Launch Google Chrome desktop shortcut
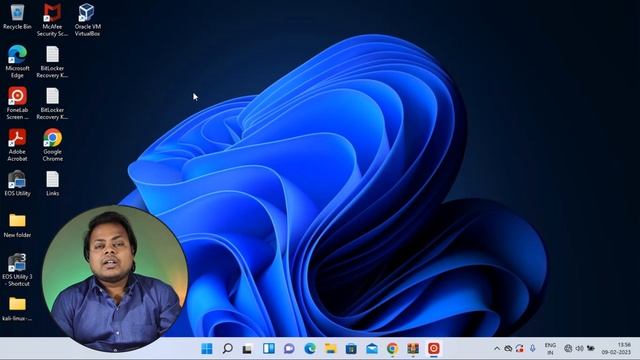This screenshot has width=640, height=360. point(52,145)
